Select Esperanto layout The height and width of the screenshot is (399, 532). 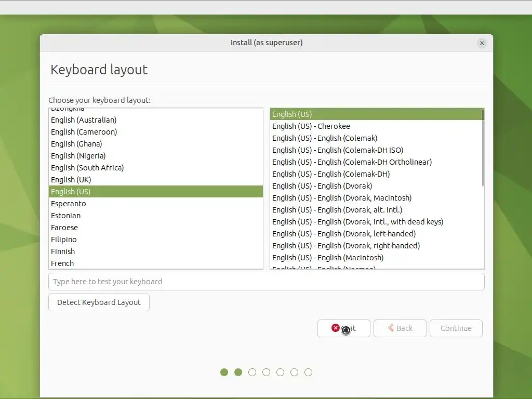tap(156, 204)
